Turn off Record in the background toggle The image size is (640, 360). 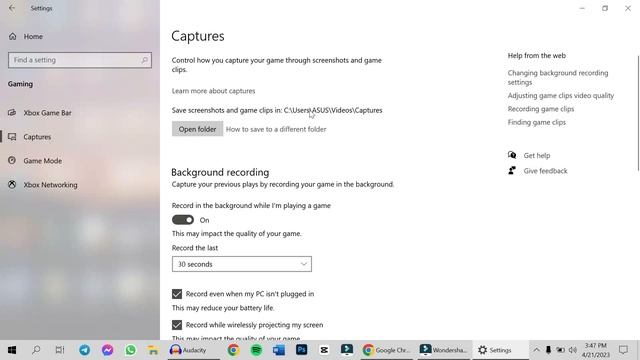(x=183, y=220)
